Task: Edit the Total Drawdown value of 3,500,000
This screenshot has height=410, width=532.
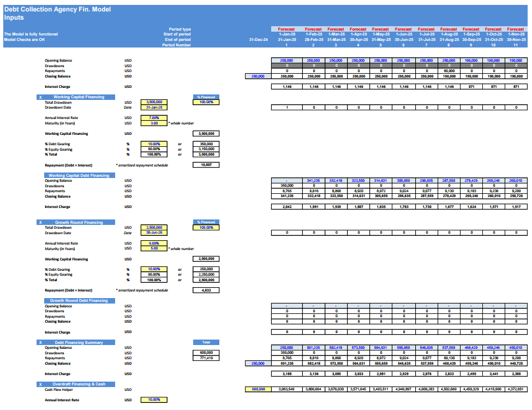Action: [154, 102]
